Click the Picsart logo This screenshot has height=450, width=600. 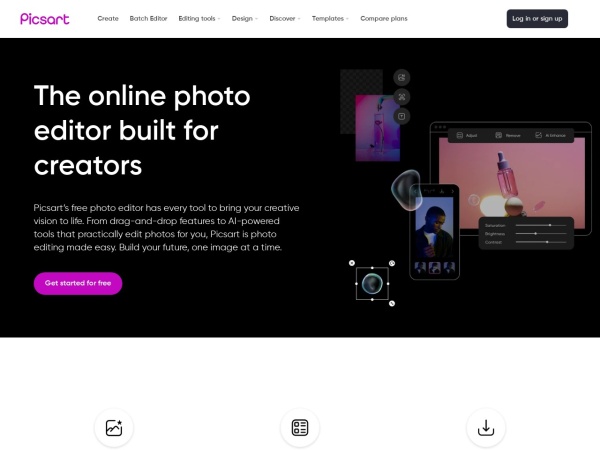[45, 19]
